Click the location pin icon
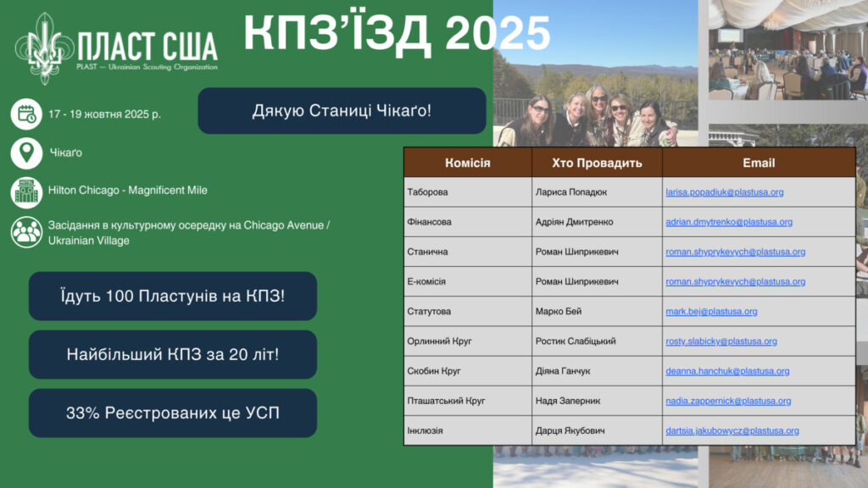Screen dimensions: 868x488 click(26, 153)
